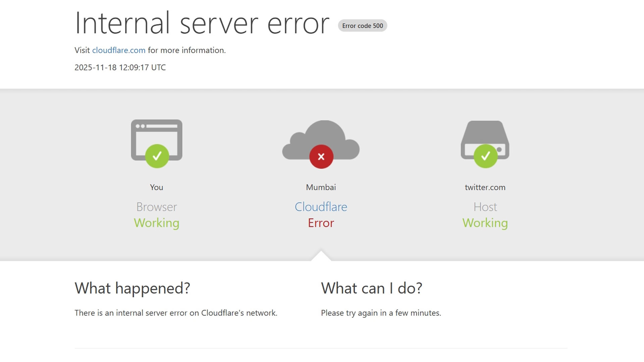The height and width of the screenshot is (362, 644).
Task: Click the blue Cloudflare link
Action: click(x=321, y=207)
